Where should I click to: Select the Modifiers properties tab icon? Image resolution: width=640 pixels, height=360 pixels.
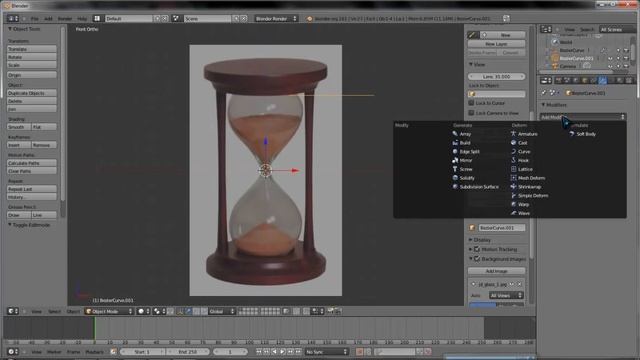(x=602, y=80)
